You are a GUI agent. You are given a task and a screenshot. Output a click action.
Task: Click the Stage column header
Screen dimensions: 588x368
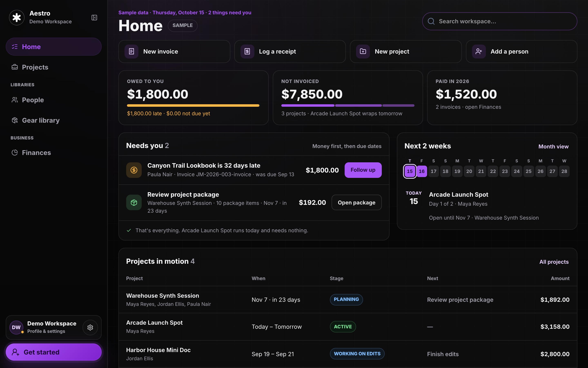(336, 278)
